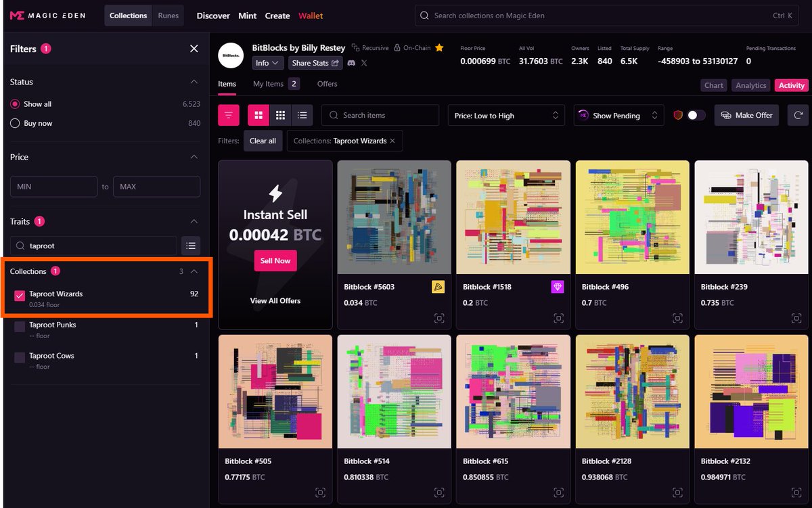Click the MIN price field
812x508 pixels.
(x=53, y=187)
